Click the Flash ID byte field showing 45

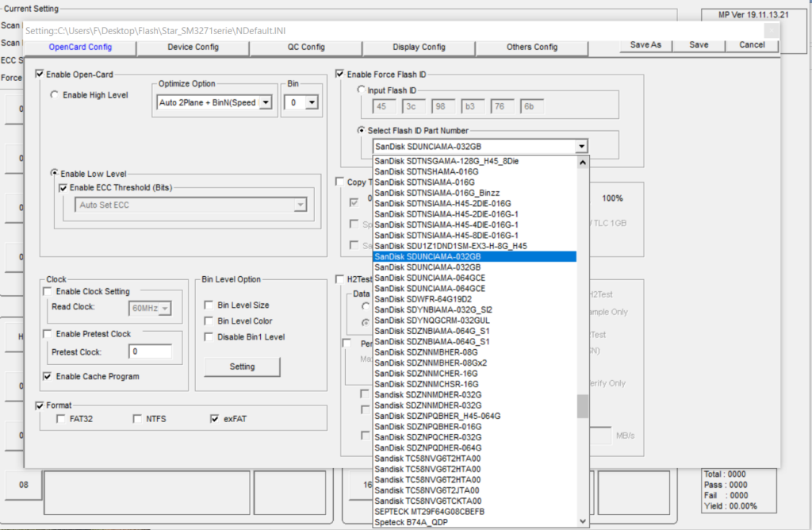385,107
